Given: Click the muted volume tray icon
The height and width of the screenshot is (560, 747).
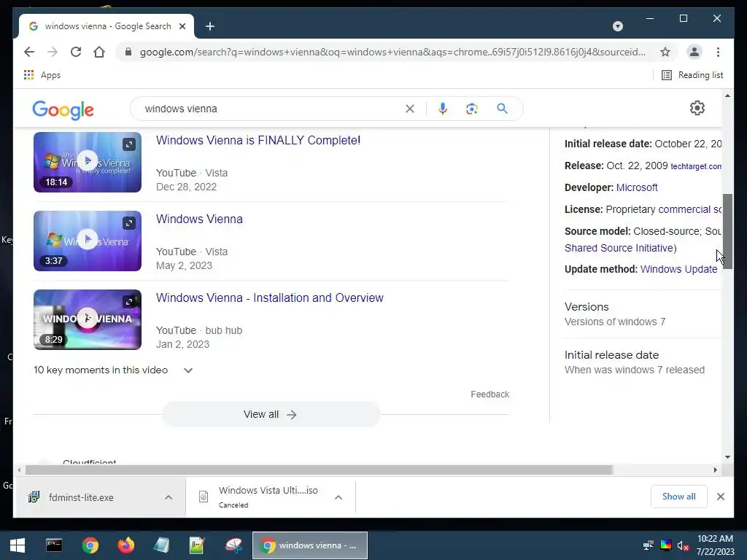Looking at the screenshot, I should pos(683,545).
